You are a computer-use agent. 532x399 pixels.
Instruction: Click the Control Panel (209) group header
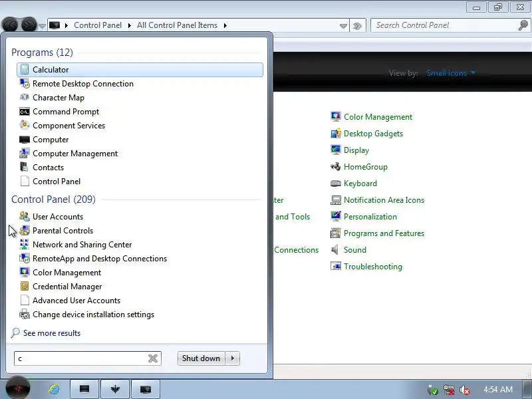(53, 199)
